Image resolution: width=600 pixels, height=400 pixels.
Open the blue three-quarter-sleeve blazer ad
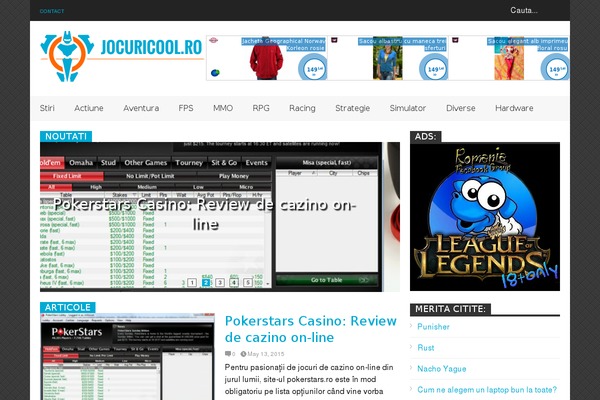(388, 58)
